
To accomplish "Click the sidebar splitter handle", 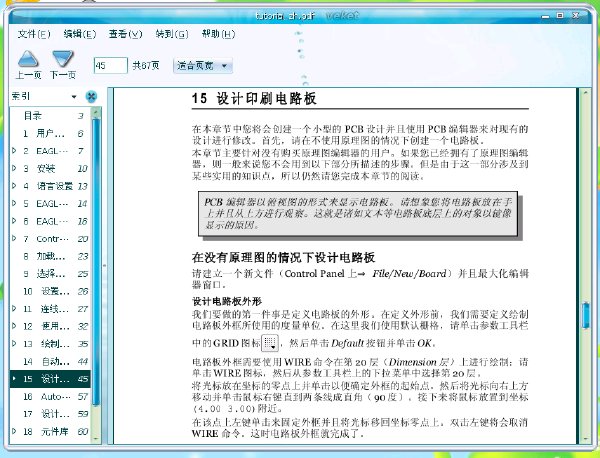I will pos(104,266).
